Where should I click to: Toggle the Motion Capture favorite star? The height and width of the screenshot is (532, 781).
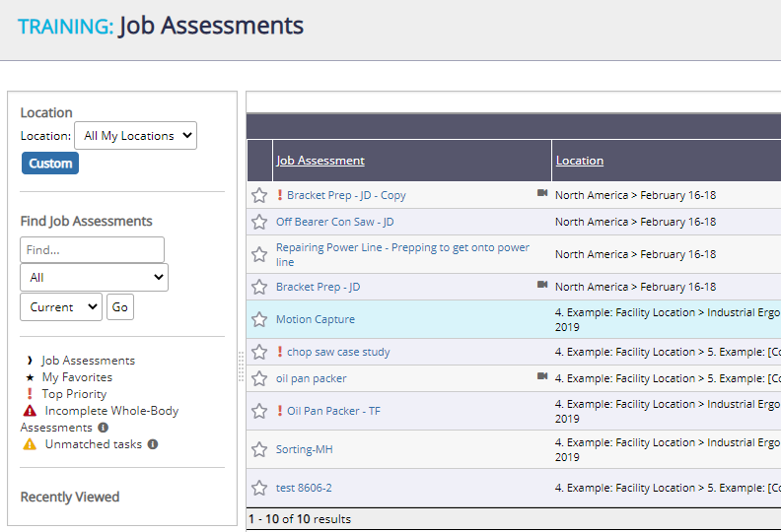[x=259, y=319]
